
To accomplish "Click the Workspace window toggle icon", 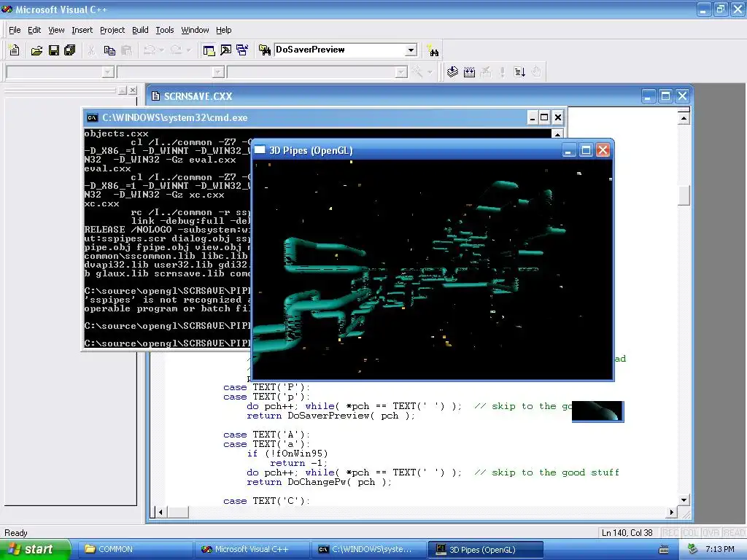I will click(209, 50).
